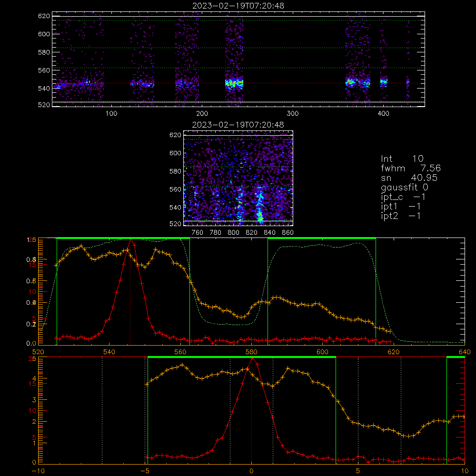Click the 760 tick label under the zoomed image
Image resolution: width=476 pixels, height=476 pixels.
point(198,233)
